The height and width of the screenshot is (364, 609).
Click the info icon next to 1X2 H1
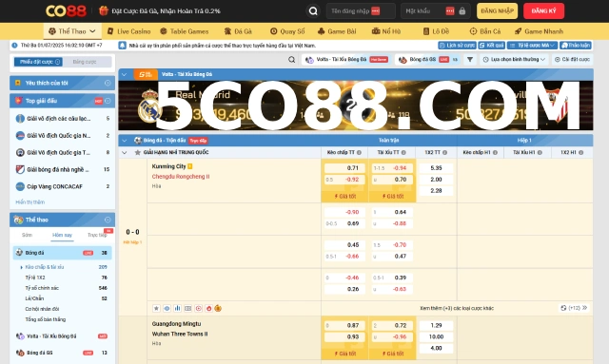(581, 152)
